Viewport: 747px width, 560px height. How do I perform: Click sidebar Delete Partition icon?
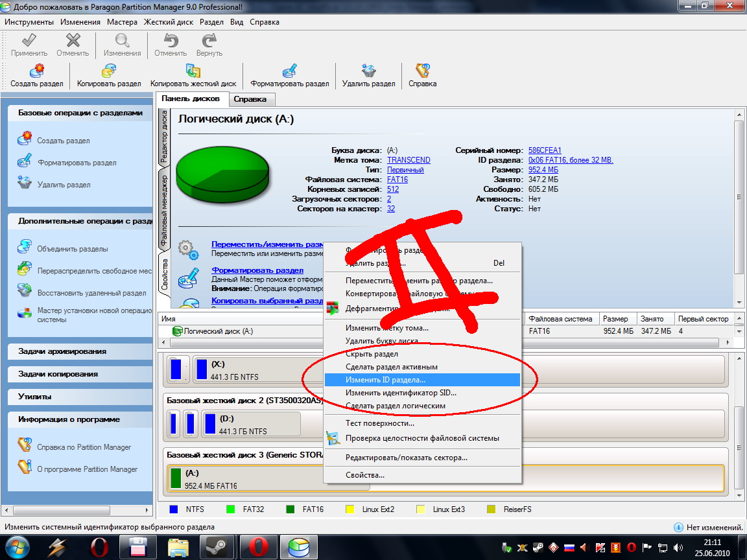pos(24,182)
